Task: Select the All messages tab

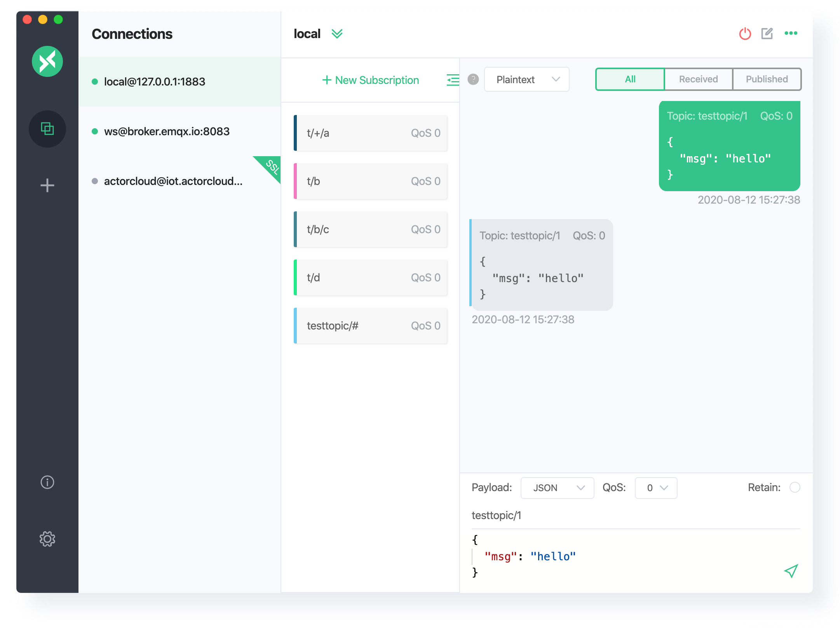Action: click(x=629, y=79)
